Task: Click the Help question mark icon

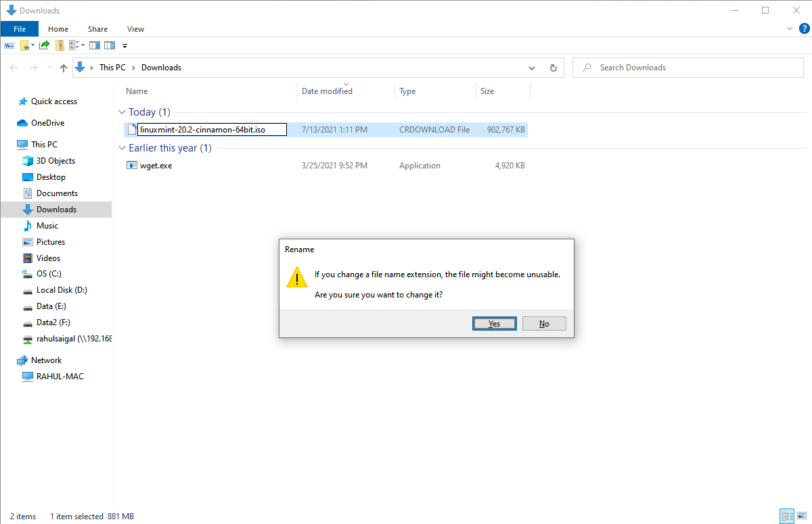Action: click(804, 28)
